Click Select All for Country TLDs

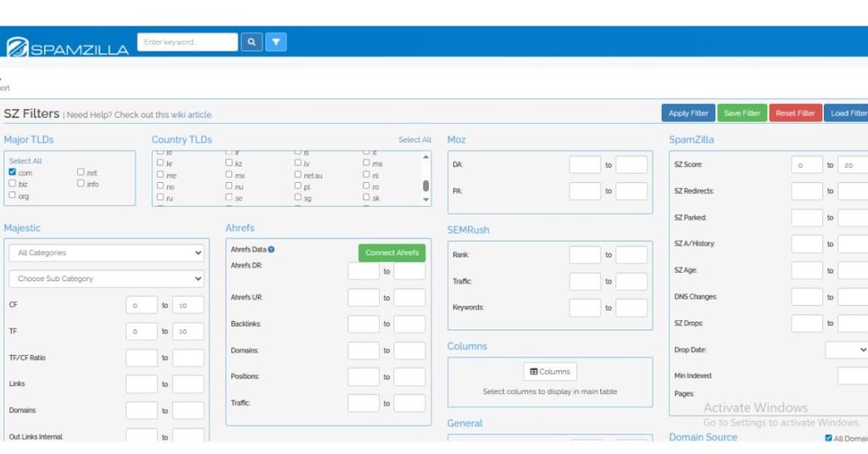pyautogui.click(x=415, y=140)
